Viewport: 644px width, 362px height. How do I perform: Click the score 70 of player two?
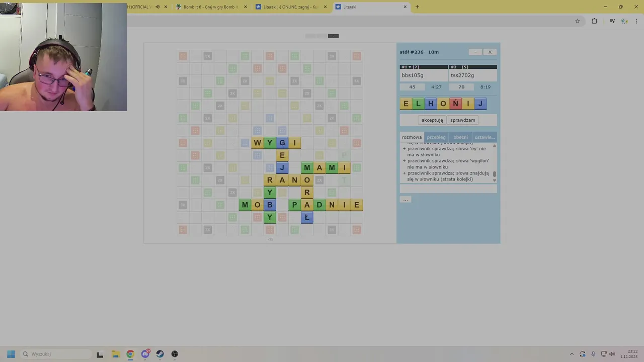coord(461,87)
